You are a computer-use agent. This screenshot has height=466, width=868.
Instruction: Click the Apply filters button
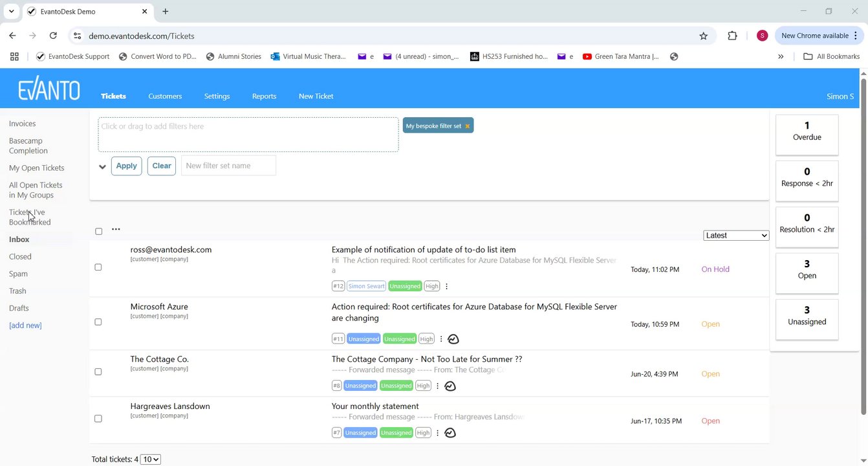126,166
